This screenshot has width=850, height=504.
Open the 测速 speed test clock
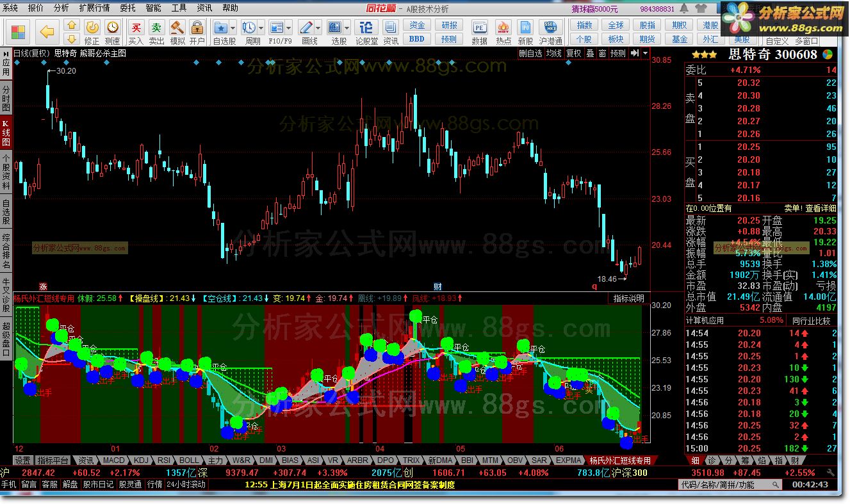113,27
